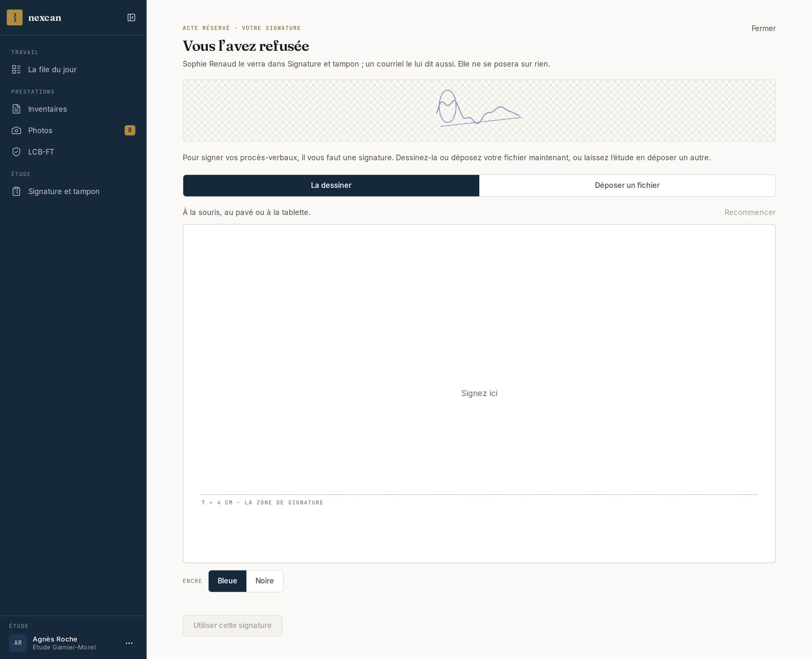Select Noire ink option
The image size is (812, 659).
[x=264, y=581]
